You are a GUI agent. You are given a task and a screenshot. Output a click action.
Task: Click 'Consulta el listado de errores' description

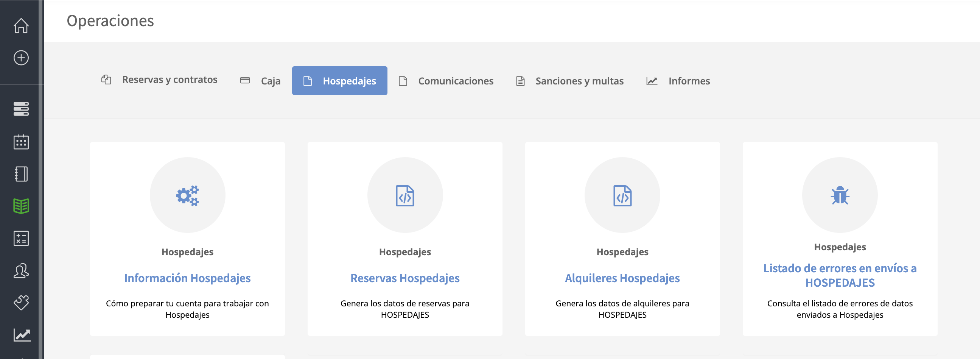click(x=840, y=309)
